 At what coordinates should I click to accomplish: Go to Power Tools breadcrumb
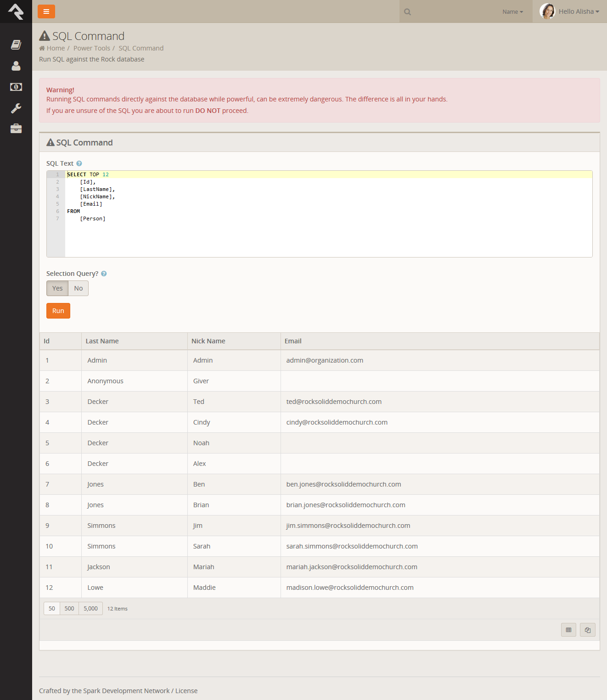click(92, 48)
